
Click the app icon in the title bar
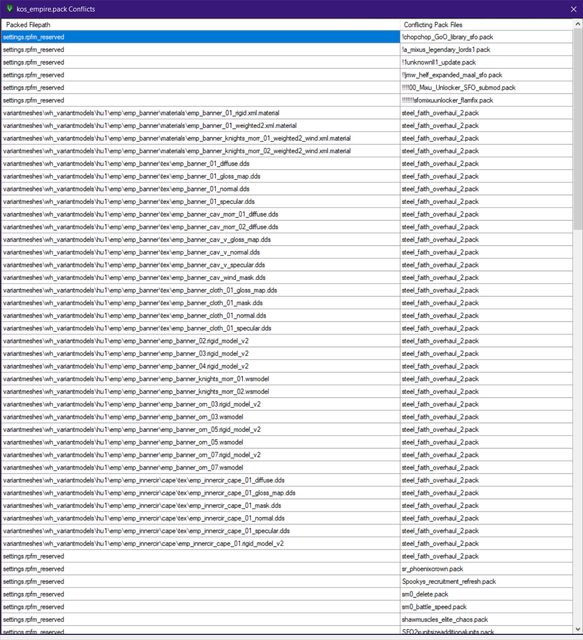(9, 9)
